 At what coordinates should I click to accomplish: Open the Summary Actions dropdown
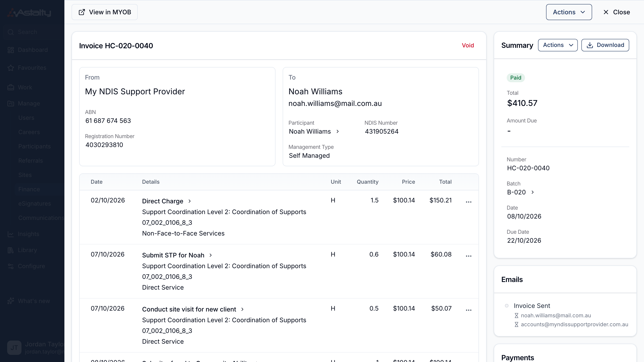tap(558, 45)
